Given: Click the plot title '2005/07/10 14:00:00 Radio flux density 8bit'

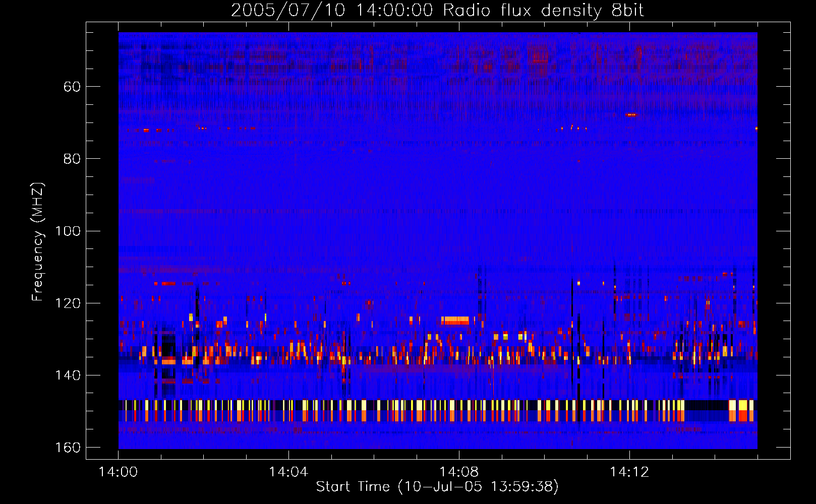Looking at the screenshot, I should [x=437, y=11].
